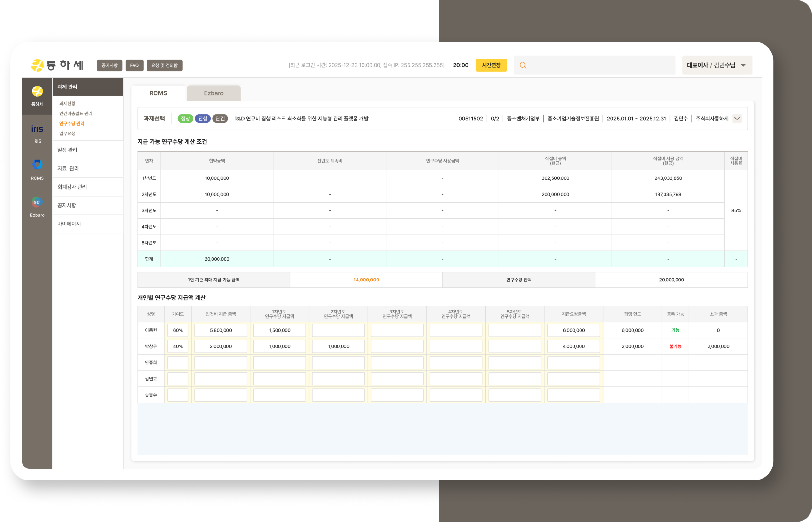Click the 시간연장 button

point(491,65)
